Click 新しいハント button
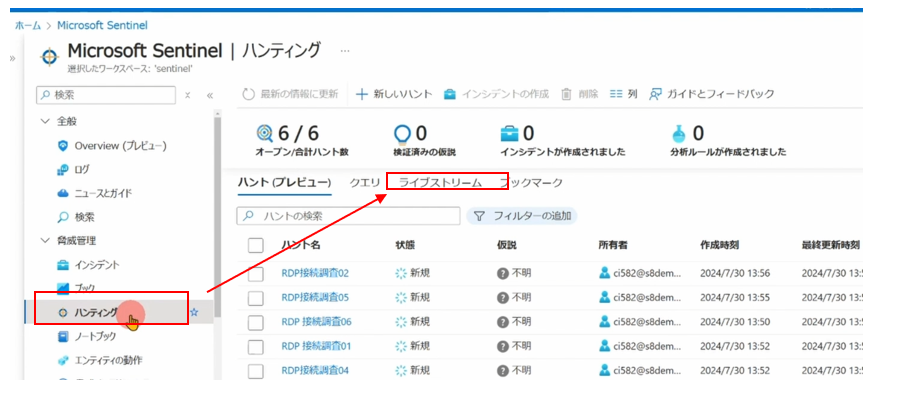Screen dimensions: 924x396 [x=394, y=94]
